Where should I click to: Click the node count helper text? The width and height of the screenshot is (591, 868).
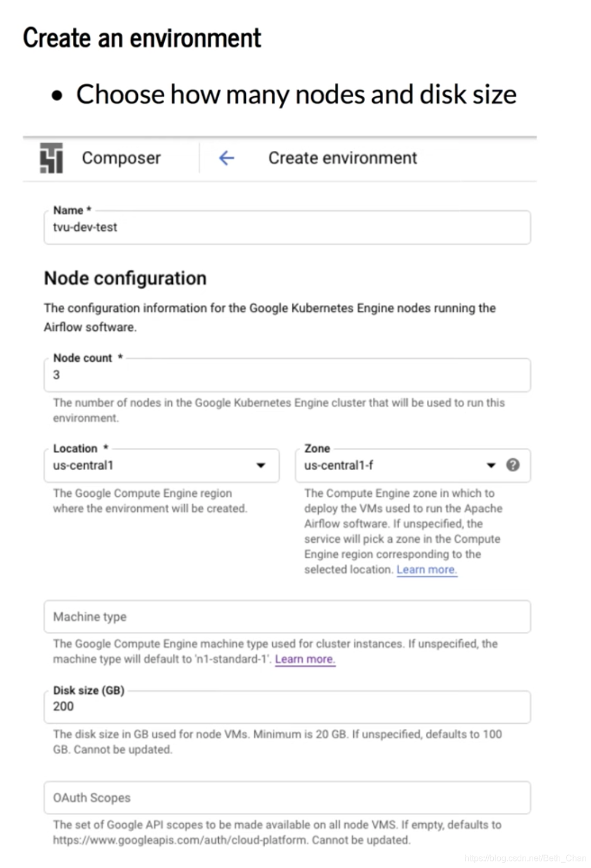pyautogui.click(x=279, y=410)
